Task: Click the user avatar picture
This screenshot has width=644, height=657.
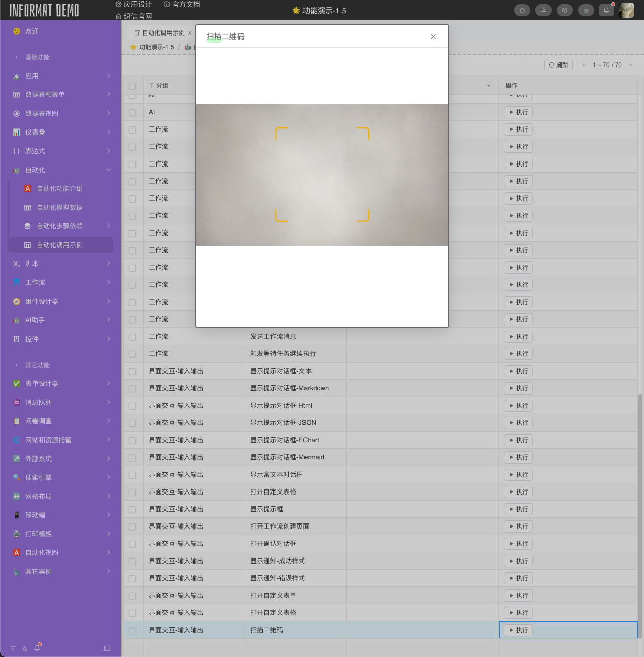Action: [x=626, y=10]
